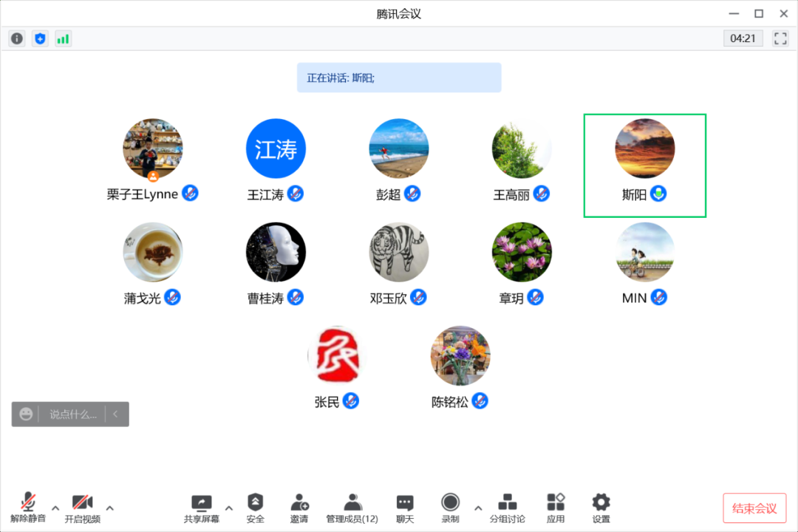The height and width of the screenshot is (532, 798).
Task: Select 彭超's beach avatar
Action: coord(399,149)
